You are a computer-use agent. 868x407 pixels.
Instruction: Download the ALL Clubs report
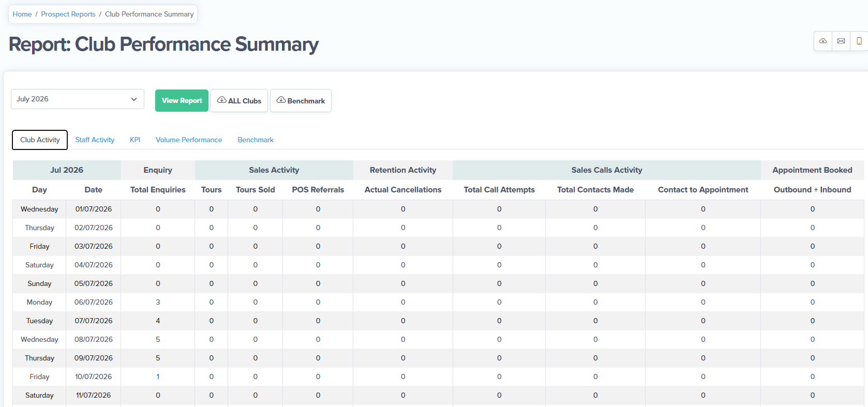(239, 100)
